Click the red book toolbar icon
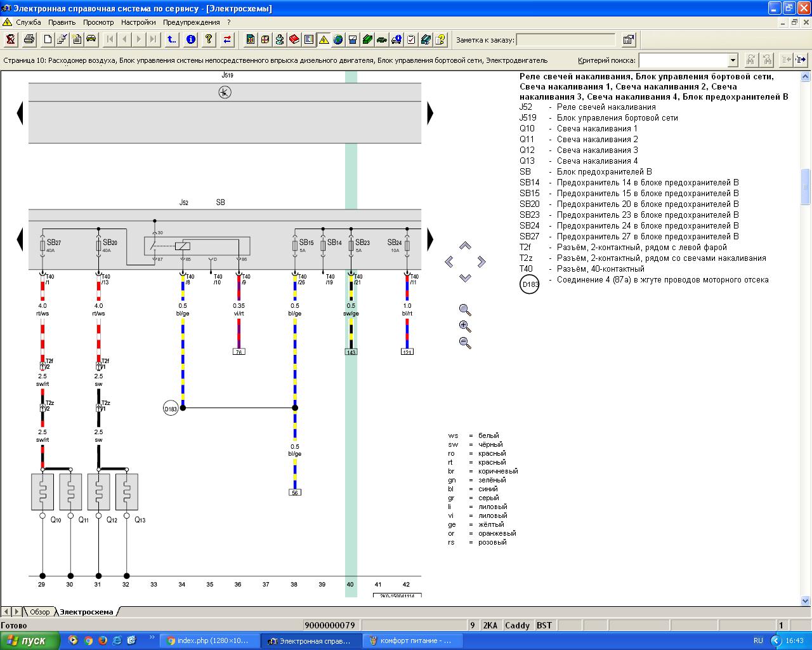This screenshot has width=812, height=650. pos(294,39)
